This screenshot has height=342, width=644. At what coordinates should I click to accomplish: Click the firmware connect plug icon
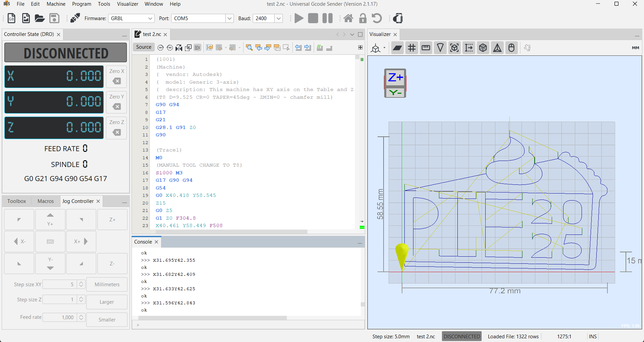click(x=75, y=18)
